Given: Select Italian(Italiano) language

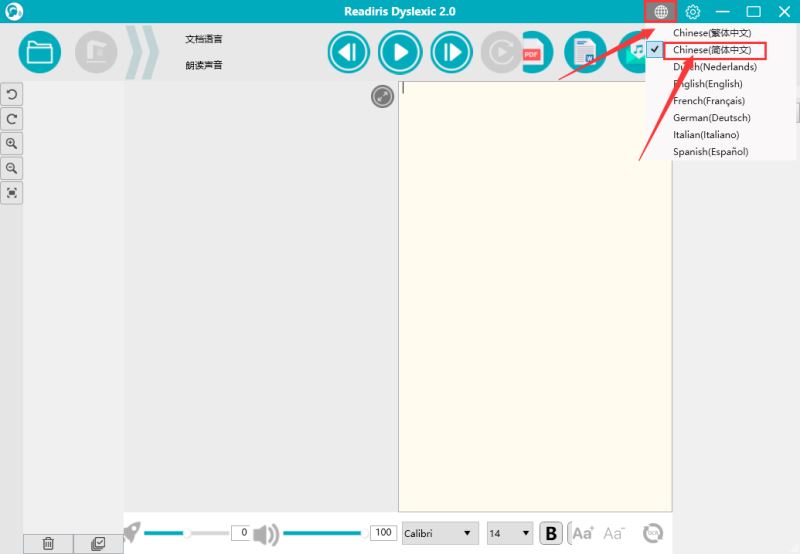Looking at the screenshot, I should point(706,135).
